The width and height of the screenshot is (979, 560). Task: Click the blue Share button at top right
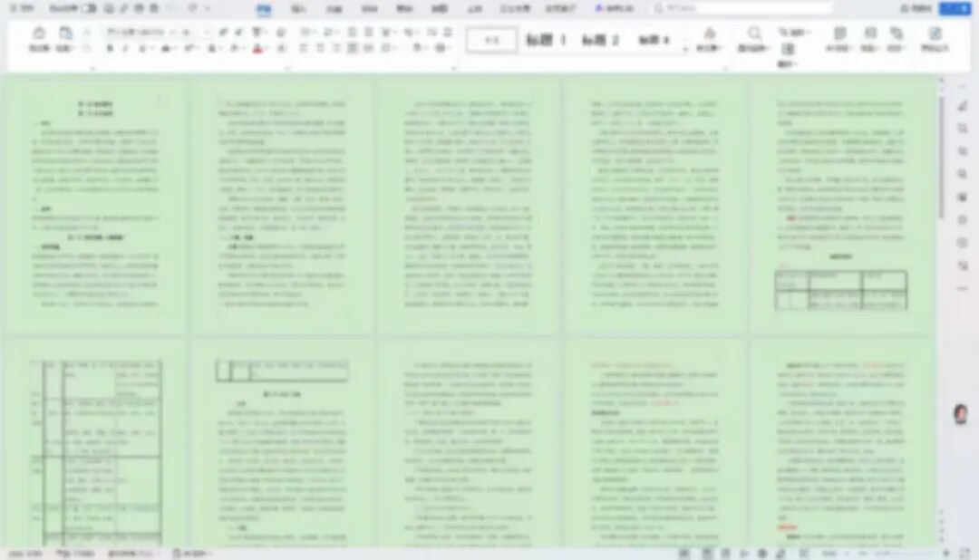coord(955,8)
